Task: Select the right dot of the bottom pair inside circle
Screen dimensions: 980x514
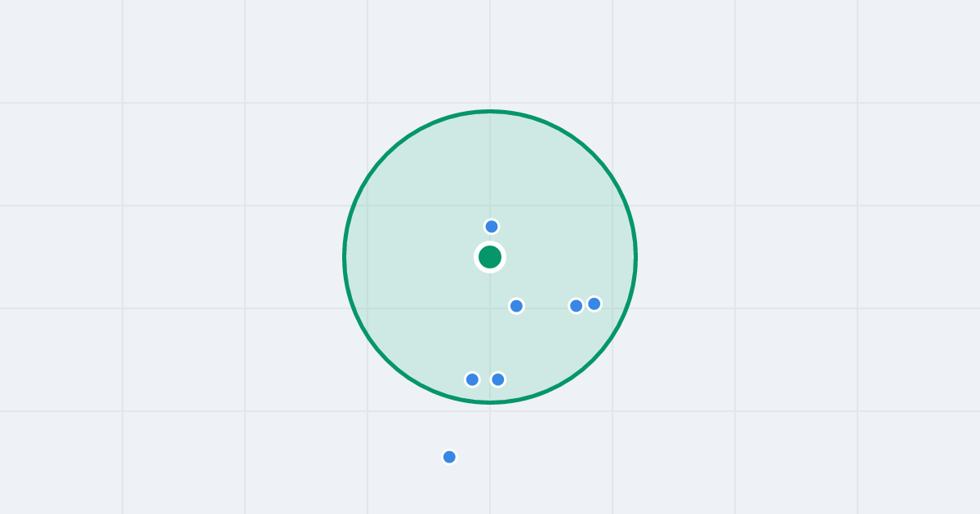Action: pyautogui.click(x=498, y=379)
